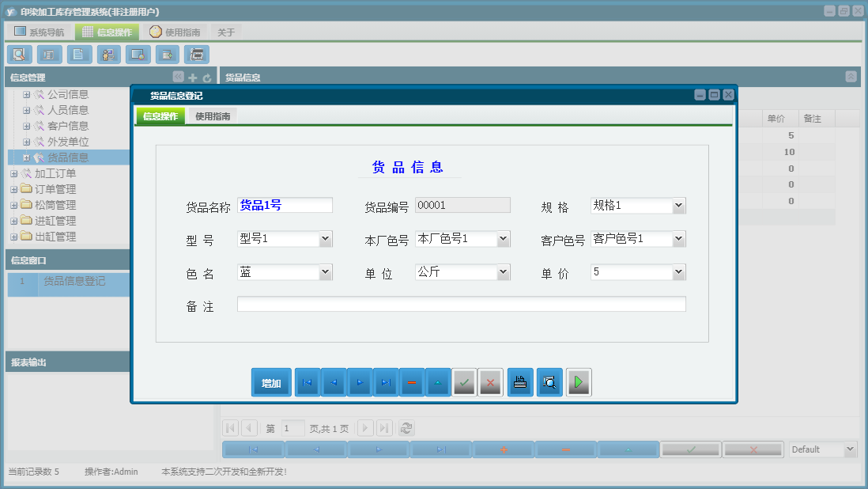Click the add window icon in main toolbar

coord(167,55)
